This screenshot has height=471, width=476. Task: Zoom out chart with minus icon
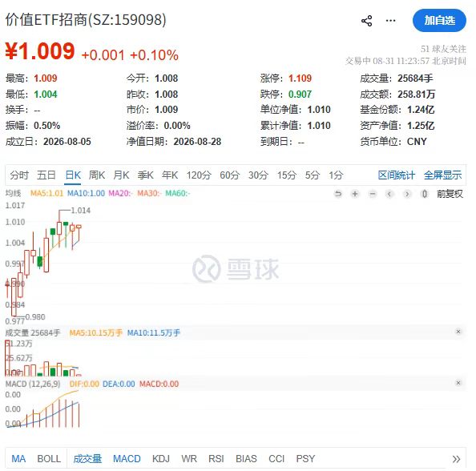pos(373,194)
